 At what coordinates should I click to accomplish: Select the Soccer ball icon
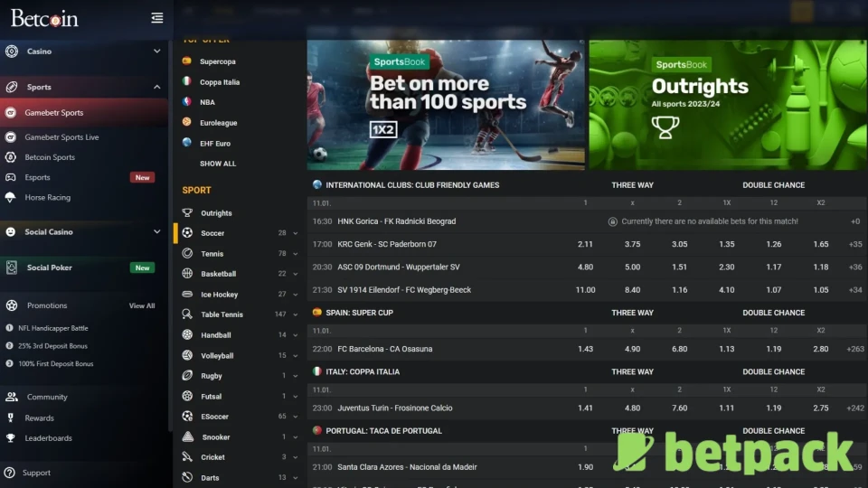[188, 233]
